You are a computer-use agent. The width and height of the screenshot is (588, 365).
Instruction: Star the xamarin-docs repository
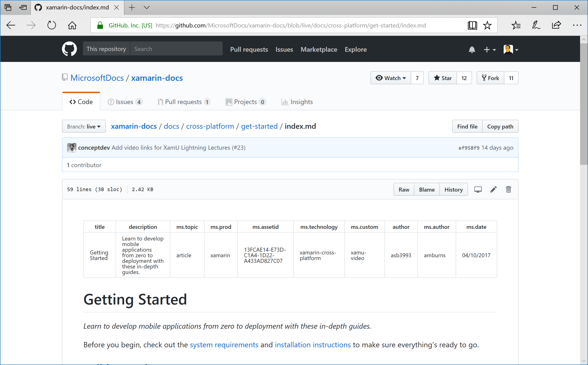tap(443, 78)
